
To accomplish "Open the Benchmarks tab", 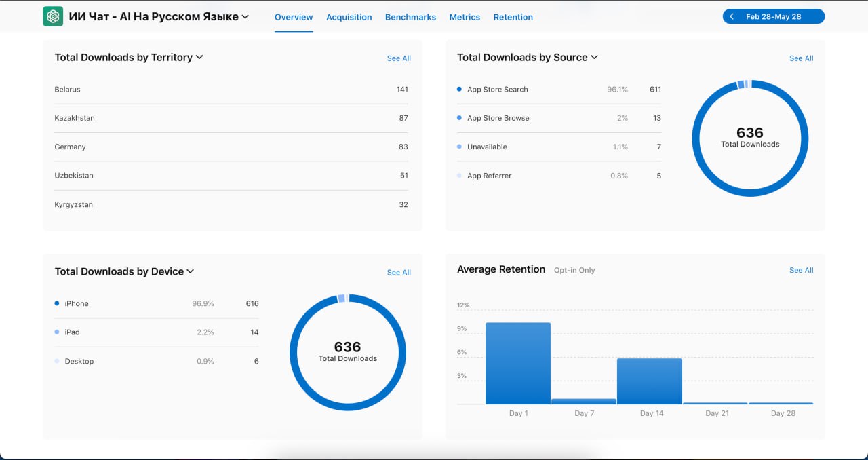I will [x=410, y=17].
